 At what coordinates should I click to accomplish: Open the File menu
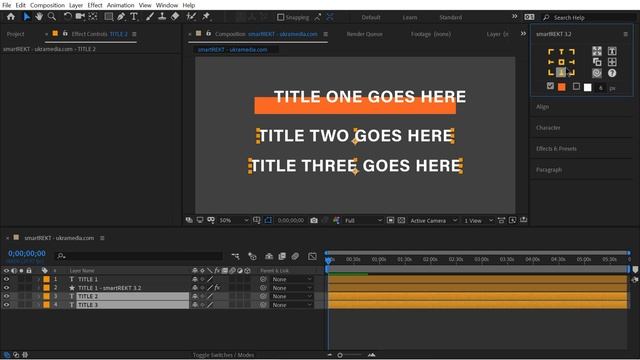pos(7,5)
